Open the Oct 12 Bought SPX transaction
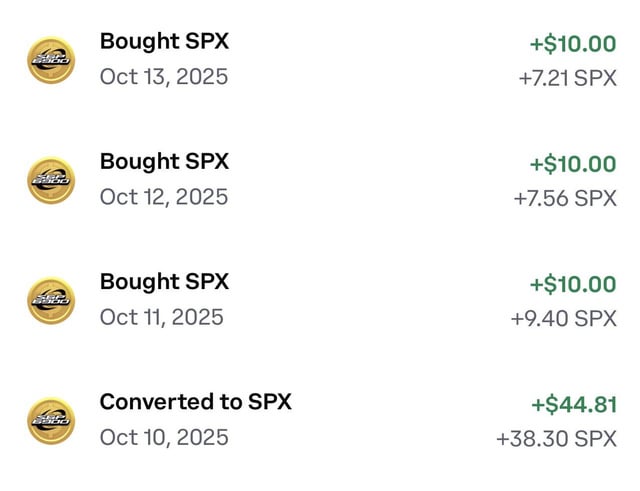This screenshot has width=640, height=491. point(164,162)
